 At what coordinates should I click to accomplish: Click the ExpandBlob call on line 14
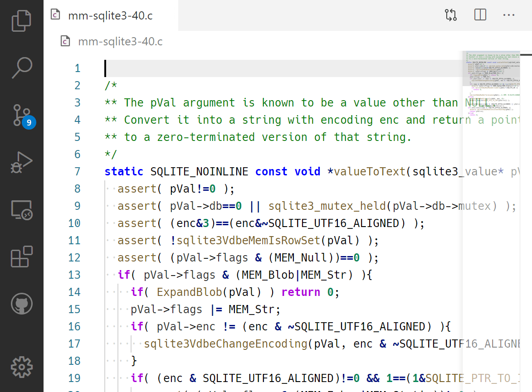(x=189, y=292)
